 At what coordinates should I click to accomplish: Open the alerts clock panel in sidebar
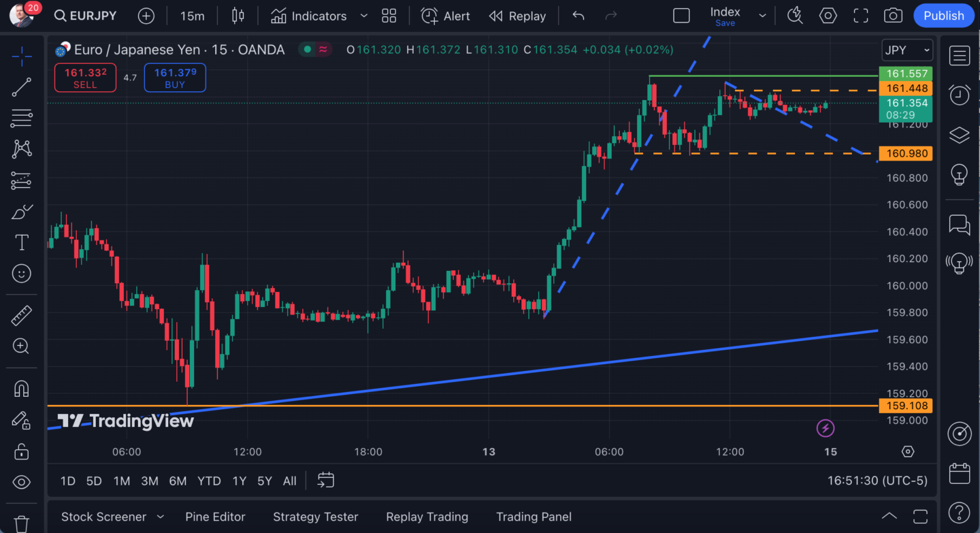960,95
